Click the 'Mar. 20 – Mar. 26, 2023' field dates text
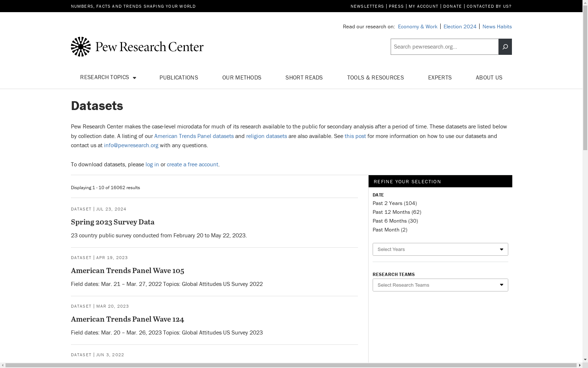Screen dimensions: 588x368 click(x=131, y=333)
